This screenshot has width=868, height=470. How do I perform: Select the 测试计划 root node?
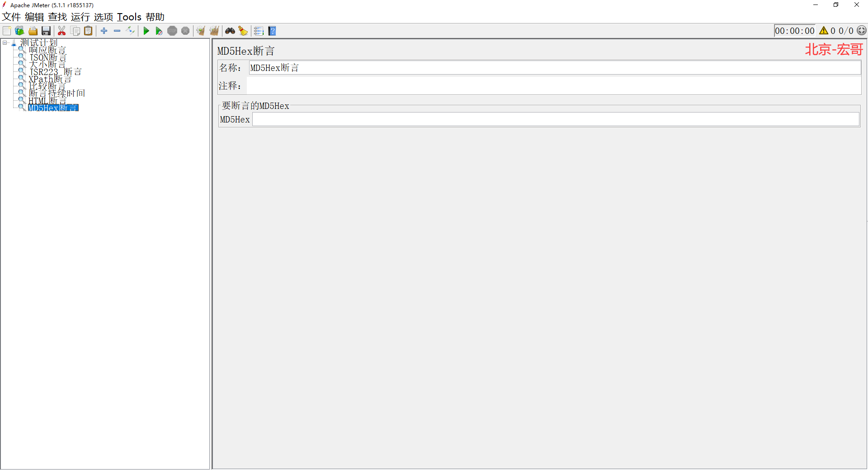coord(39,43)
